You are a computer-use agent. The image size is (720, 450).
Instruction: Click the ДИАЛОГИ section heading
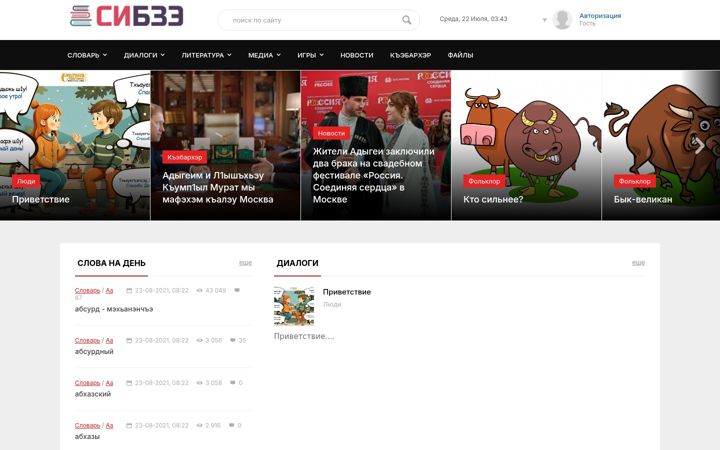click(298, 263)
